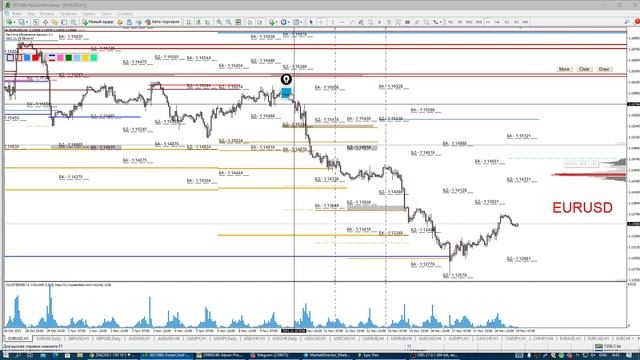The height and width of the screenshot is (360, 640).
Task: Draw a horizontal line tool
Action: pos(342,22)
